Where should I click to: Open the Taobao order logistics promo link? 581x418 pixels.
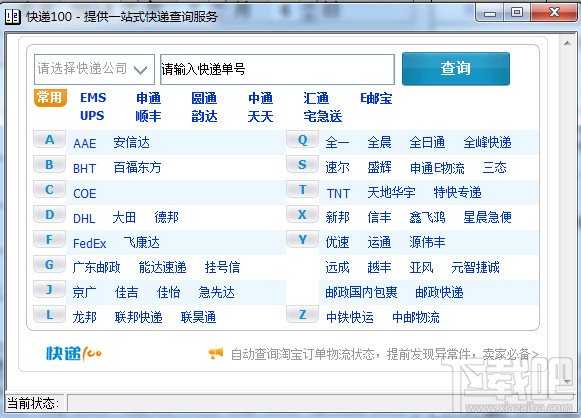(x=385, y=354)
